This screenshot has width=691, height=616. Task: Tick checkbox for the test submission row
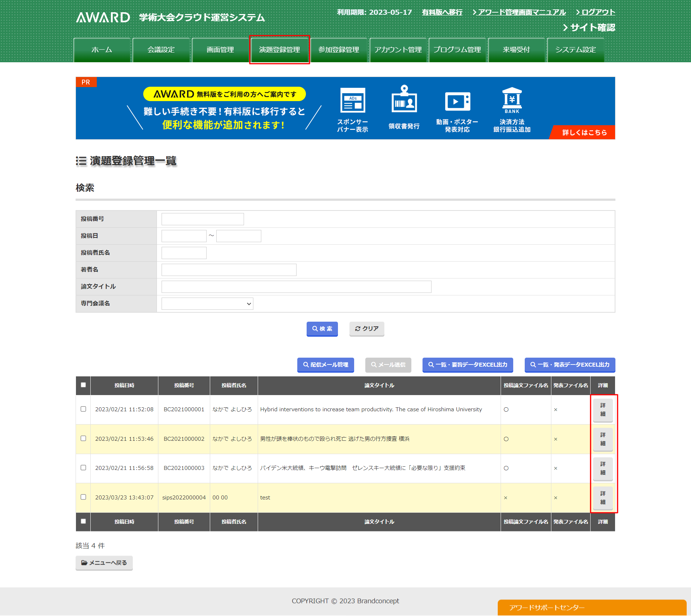(83, 497)
